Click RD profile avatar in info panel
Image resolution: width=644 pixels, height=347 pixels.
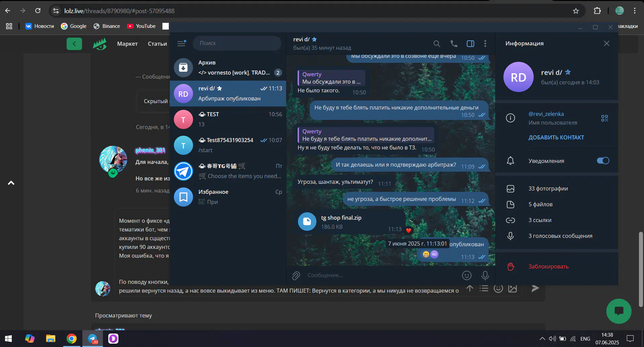click(x=518, y=77)
